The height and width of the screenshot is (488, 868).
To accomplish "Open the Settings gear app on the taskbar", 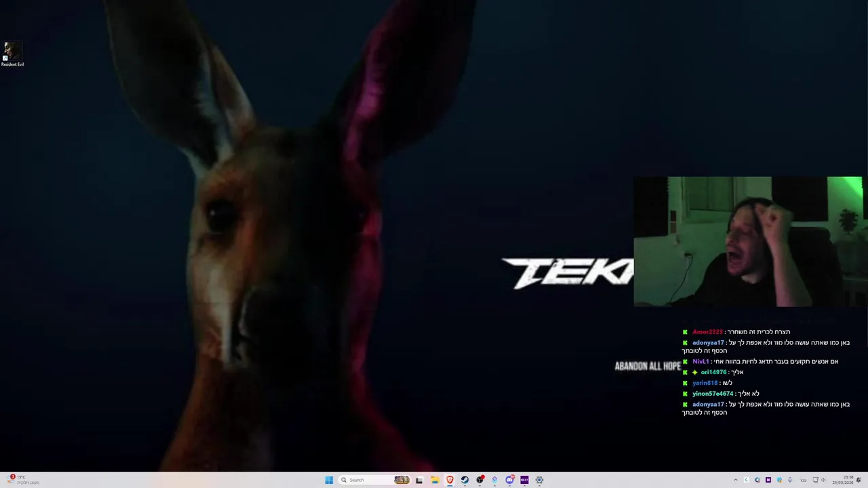I will [x=539, y=480].
